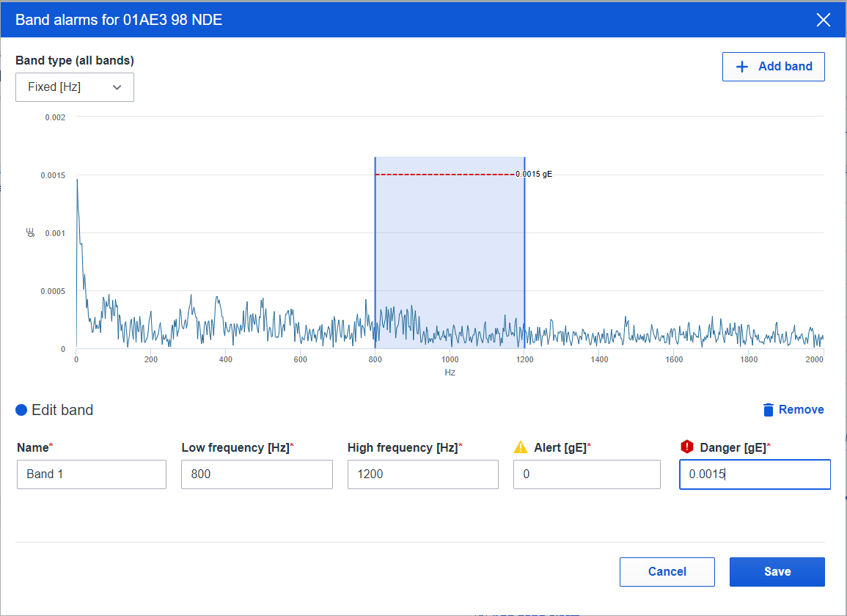The height and width of the screenshot is (616, 847).
Task: Click the 'Band type (all bands)' label
Action: (75, 61)
